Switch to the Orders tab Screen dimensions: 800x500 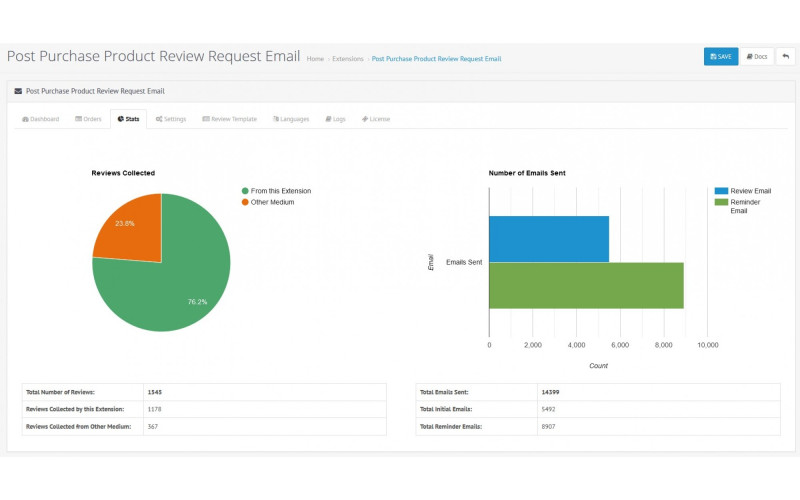point(89,119)
